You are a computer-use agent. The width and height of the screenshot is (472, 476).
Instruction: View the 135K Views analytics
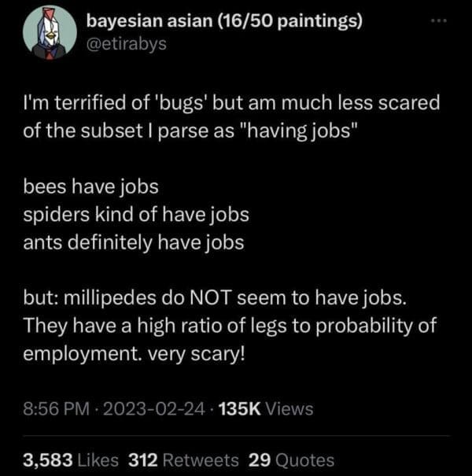266,408
